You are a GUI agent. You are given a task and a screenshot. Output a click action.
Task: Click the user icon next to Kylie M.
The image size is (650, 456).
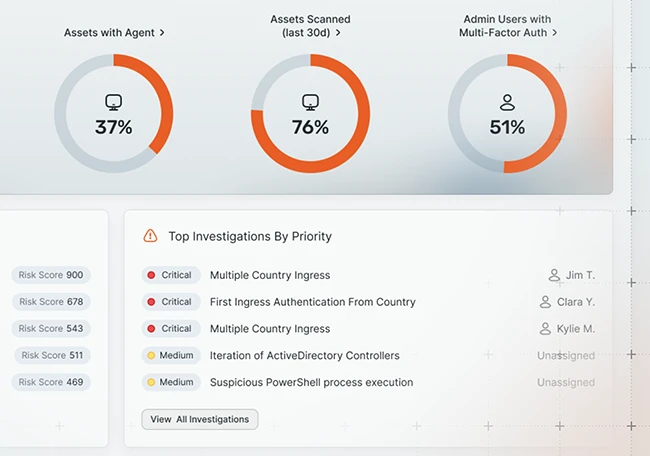pyautogui.click(x=545, y=329)
